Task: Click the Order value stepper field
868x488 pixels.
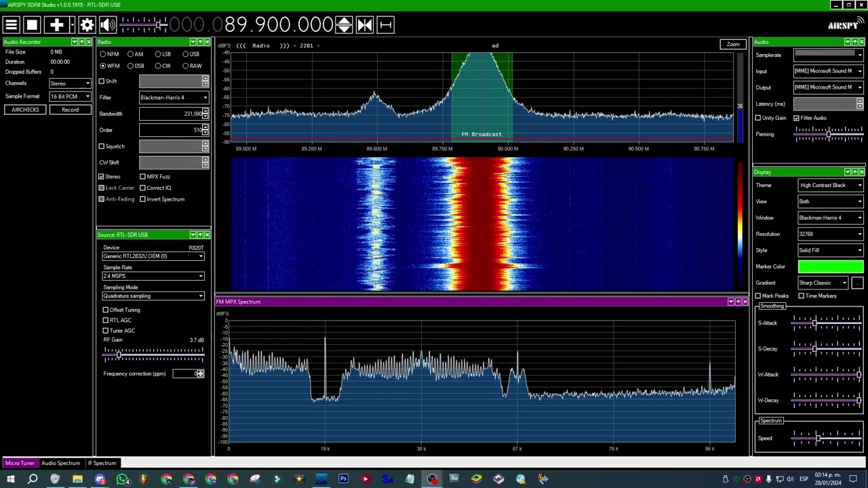Action: 174,130
